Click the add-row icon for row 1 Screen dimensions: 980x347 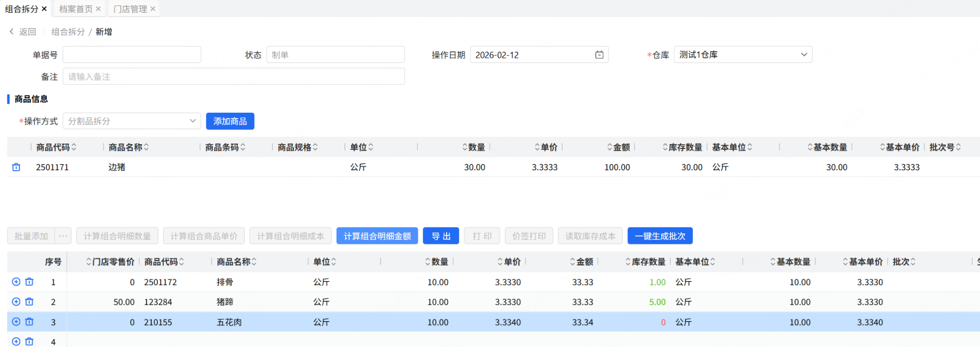(16, 282)
